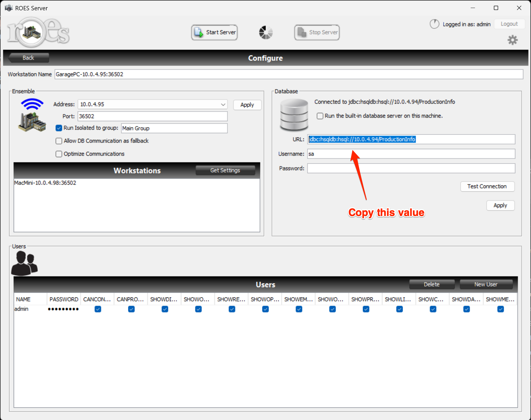The image size is (531, 420).
Task: Click into the database Password field
Action: tap(411, 168)
